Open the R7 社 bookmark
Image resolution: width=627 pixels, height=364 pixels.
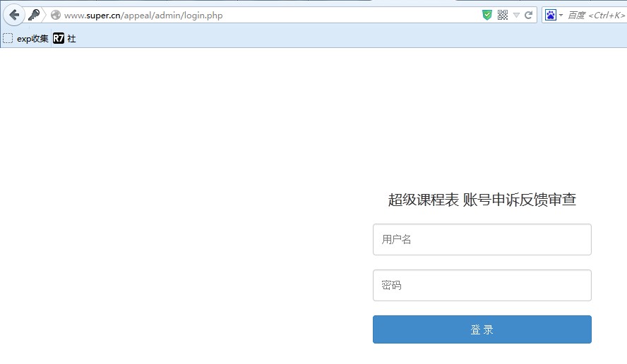coord(64,38)
